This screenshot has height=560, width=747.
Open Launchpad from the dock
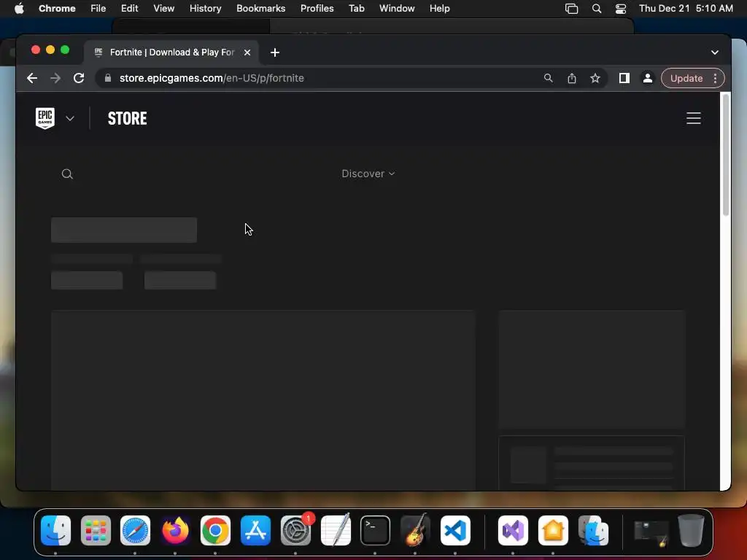(x=96, y=531)
